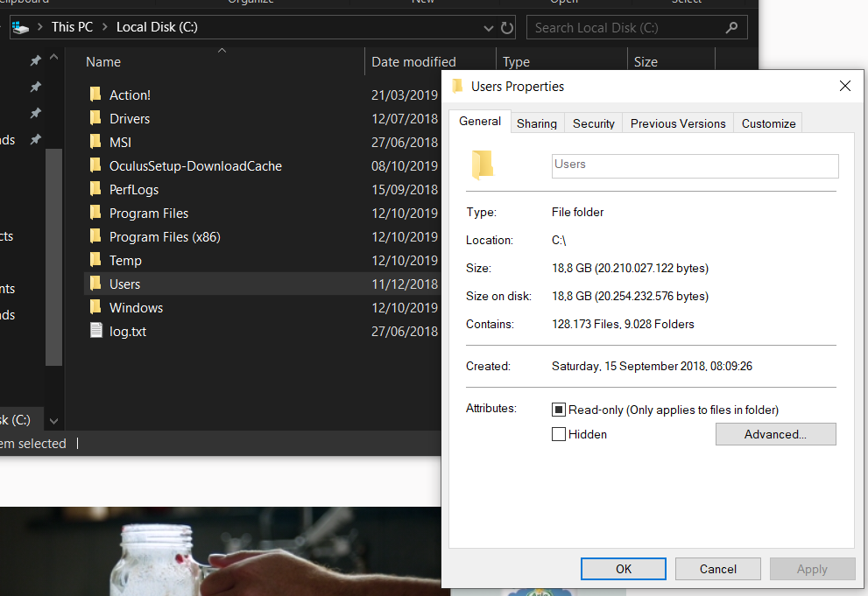Click the Size value '20.210.027.122 bytes'
Screen dimensions: 868x596
click(x=652, y=268)
